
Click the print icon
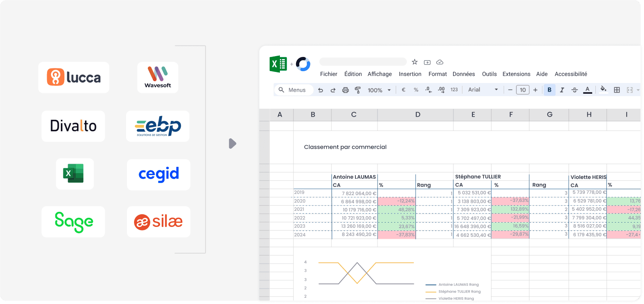click(346, 90)
